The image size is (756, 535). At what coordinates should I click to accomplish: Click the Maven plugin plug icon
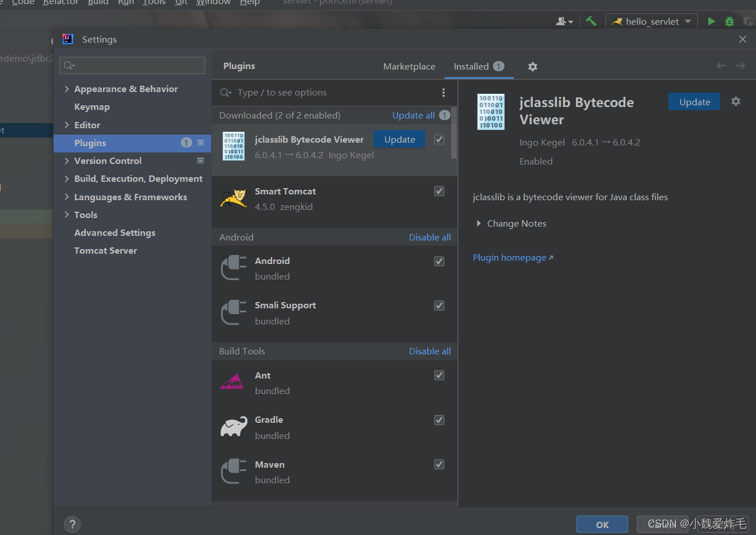click(234, 472)
